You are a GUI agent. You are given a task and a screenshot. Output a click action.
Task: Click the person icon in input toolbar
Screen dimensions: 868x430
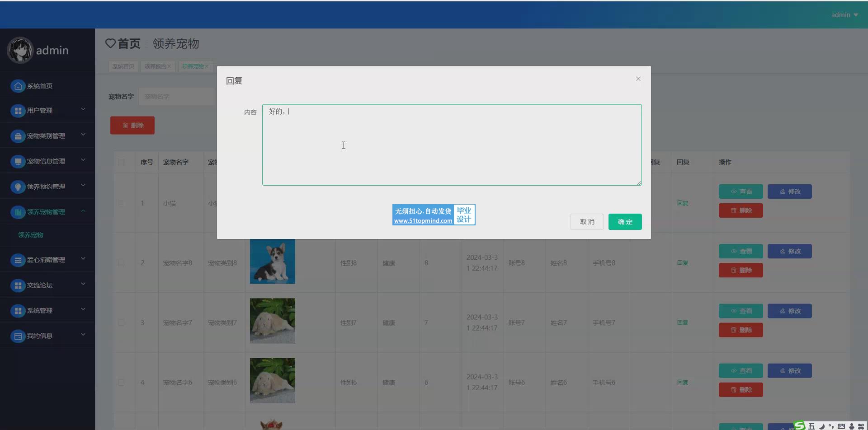851,426
